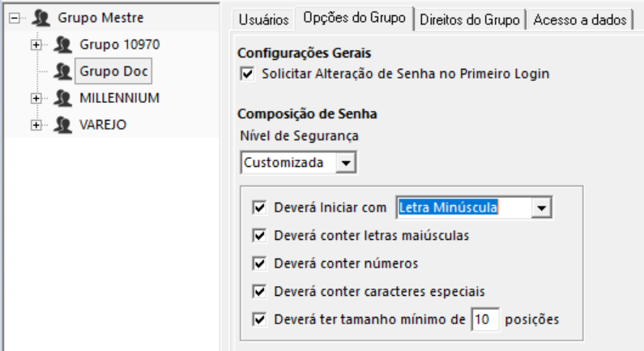Open the Nível de Segurança dropdown
Viewport: 644px width, 351px height.
tap(346, 163)
